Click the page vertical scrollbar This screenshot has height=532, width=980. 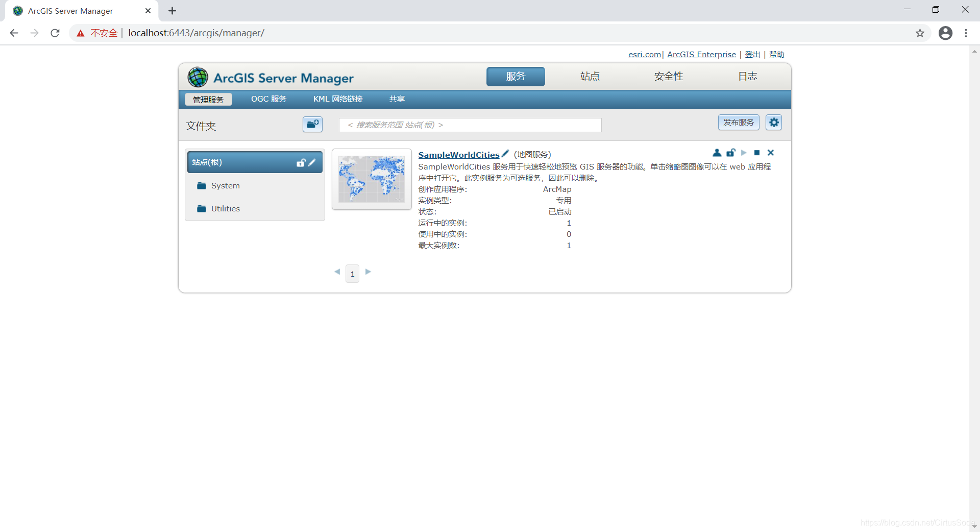click(x=974, y=288)
